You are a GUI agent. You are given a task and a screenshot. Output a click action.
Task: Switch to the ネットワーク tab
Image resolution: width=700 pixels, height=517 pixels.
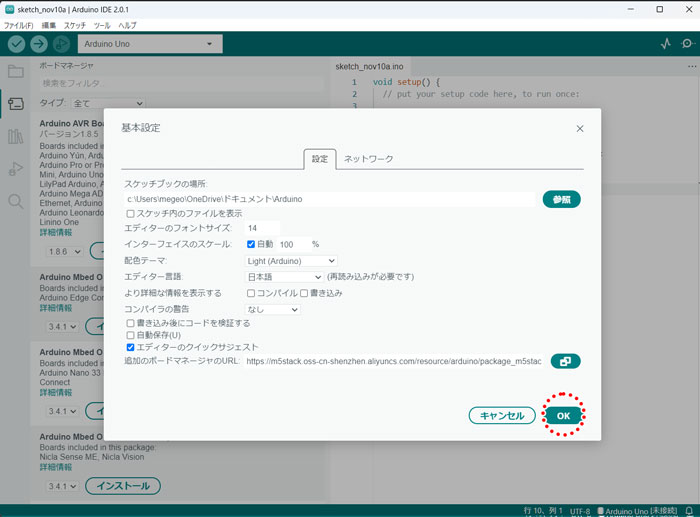click(x=368, y=159)
